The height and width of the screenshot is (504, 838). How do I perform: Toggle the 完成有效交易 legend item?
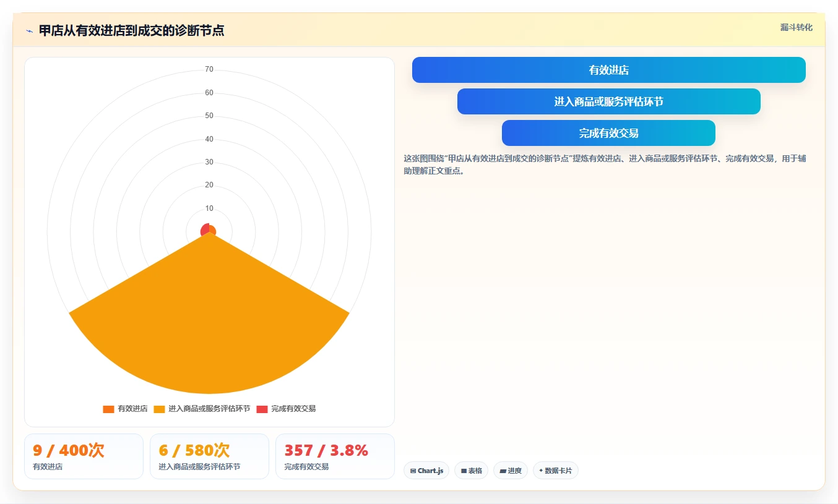[286, 409]
